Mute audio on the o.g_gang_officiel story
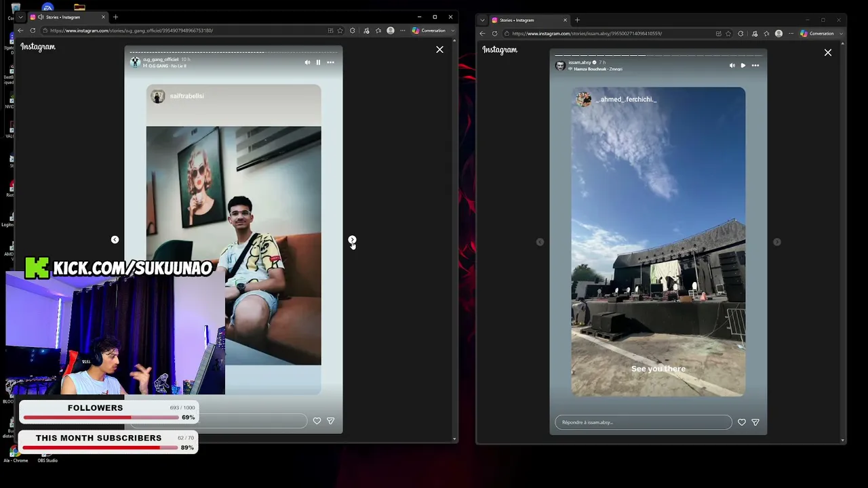The height and width of the screenshot is (488, 868). tap(307, 62)
